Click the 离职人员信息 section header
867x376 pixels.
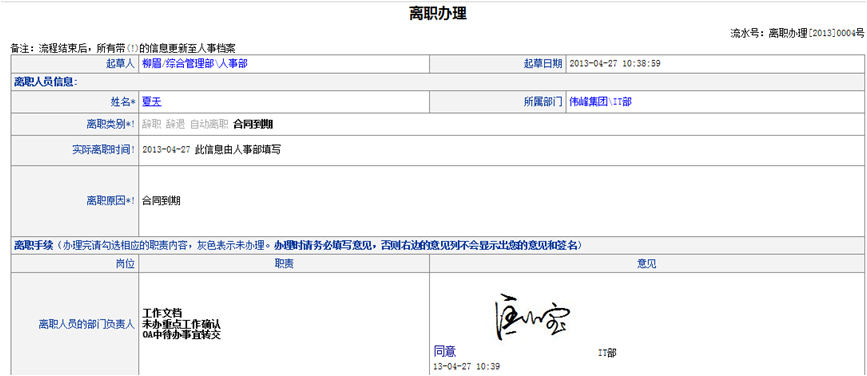(45, 82)
